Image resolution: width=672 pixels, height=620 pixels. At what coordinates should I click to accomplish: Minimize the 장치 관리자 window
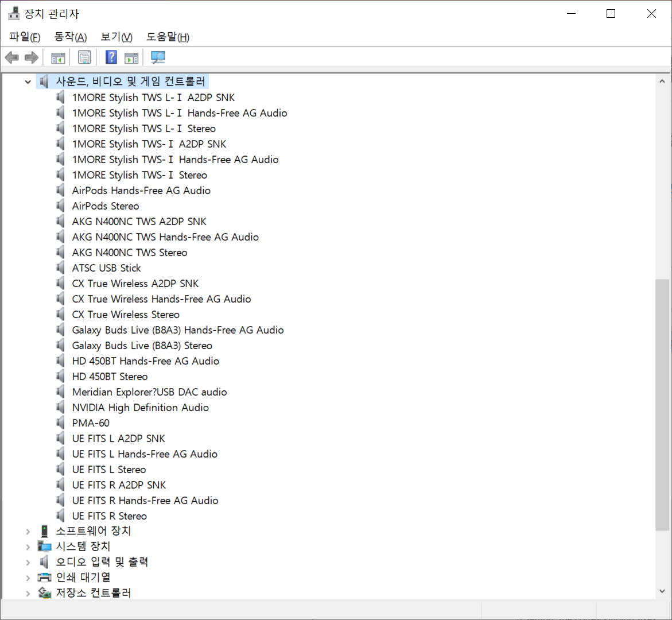click(571, 14)
